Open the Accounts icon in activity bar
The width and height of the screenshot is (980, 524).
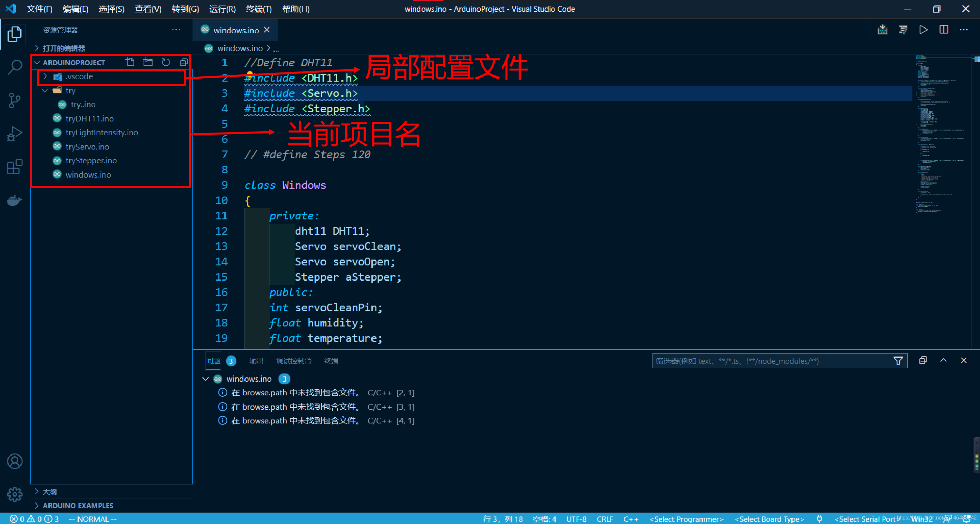[x=14, y=461]
